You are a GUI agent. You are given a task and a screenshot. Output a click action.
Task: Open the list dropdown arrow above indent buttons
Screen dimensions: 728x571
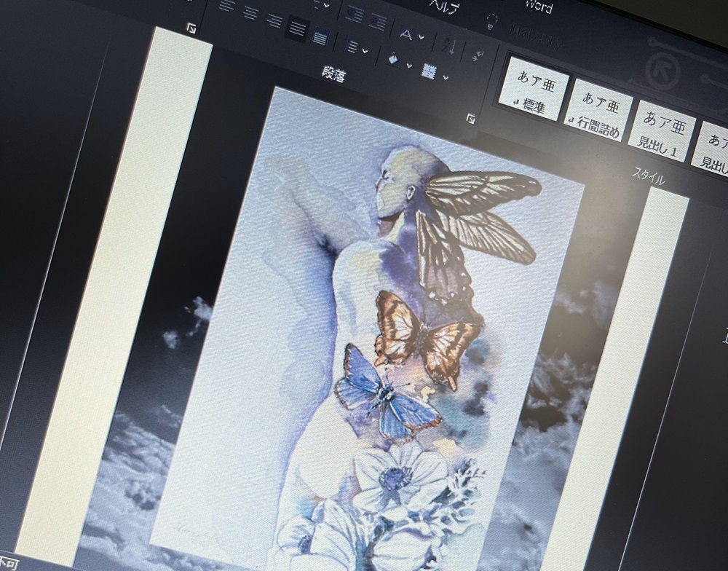click(x=327, y=6)
